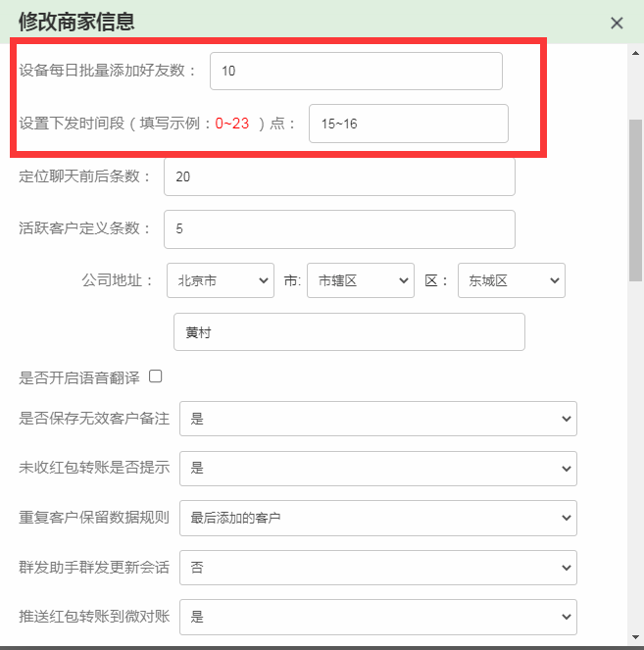Select the 活跃客户定义条数 field
This screenshot has height=650, width=644.
tap(339, 229)
